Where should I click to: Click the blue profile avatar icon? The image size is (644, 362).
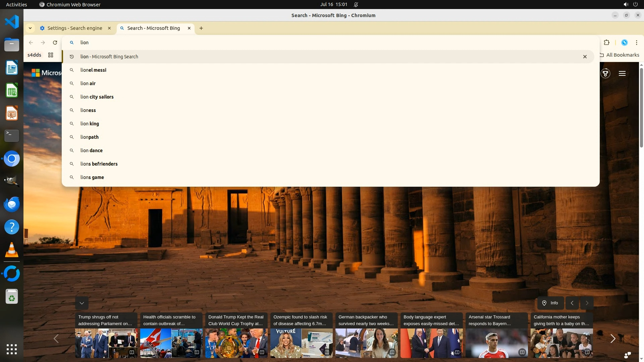624,43
